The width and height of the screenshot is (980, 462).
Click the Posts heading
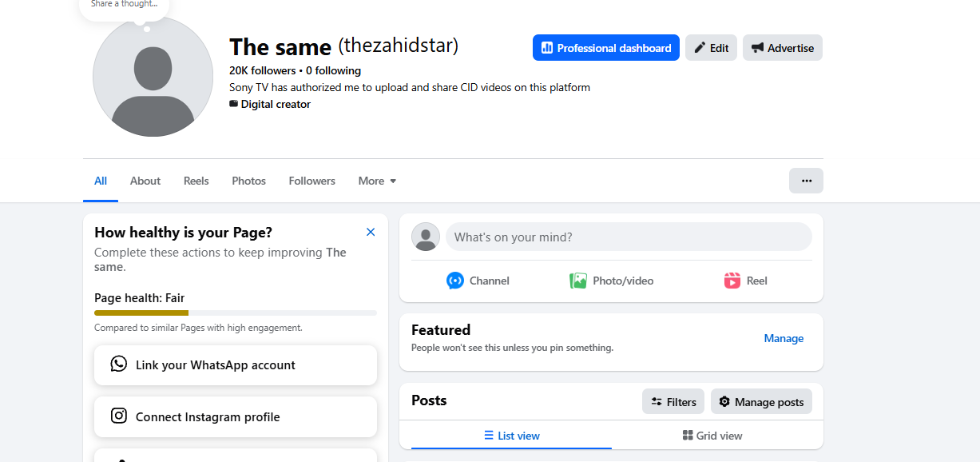coord(429,400)
